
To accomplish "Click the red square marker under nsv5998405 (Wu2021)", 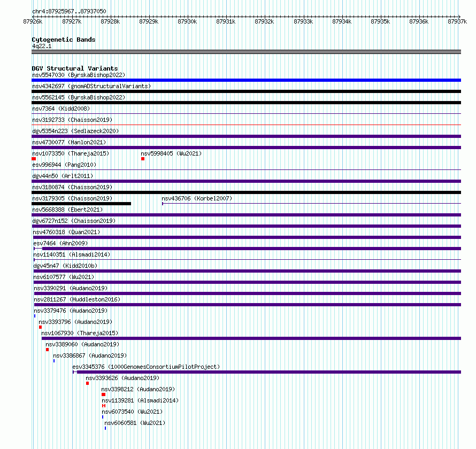I will pyautogui.click(x=143, y=159).
